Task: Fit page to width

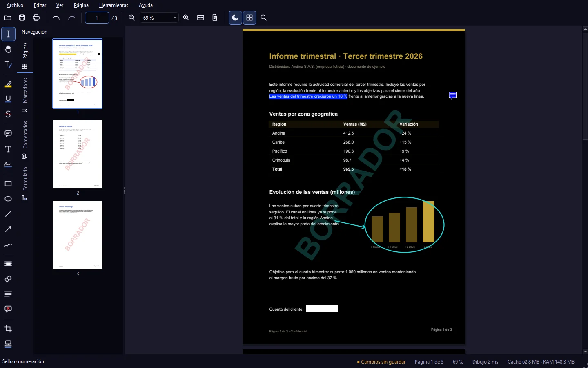Action: (x=200, y=18)
